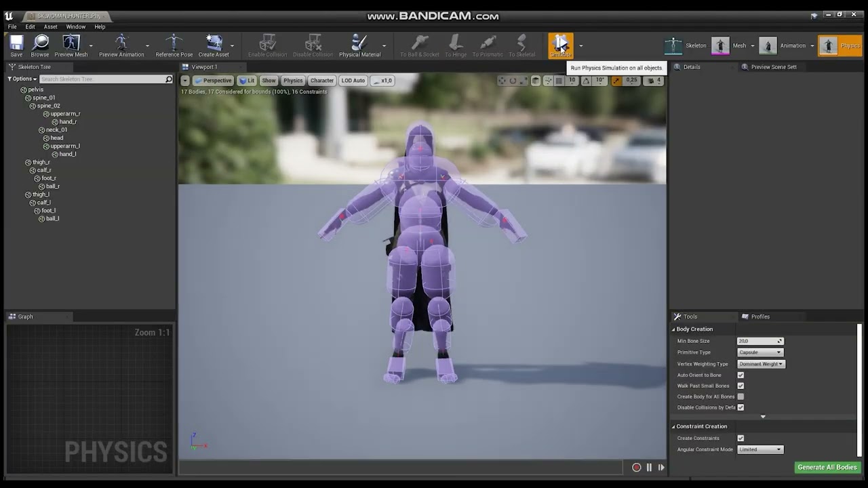Open the LOD Auto button

coord(353,81)
